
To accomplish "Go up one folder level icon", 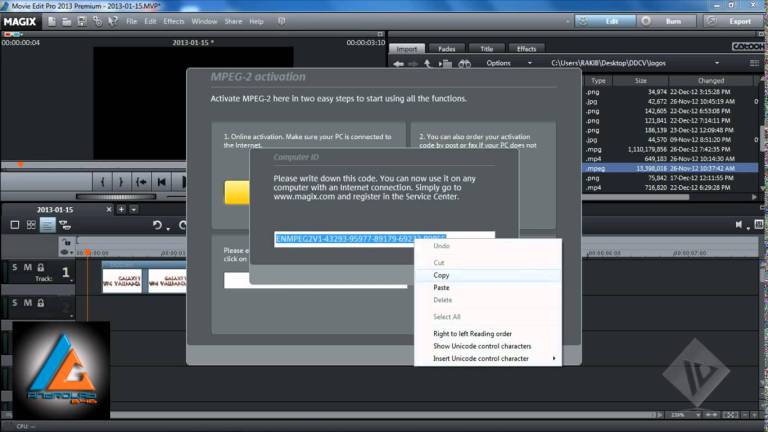I will pyautogui.click(x=428, y=64).
